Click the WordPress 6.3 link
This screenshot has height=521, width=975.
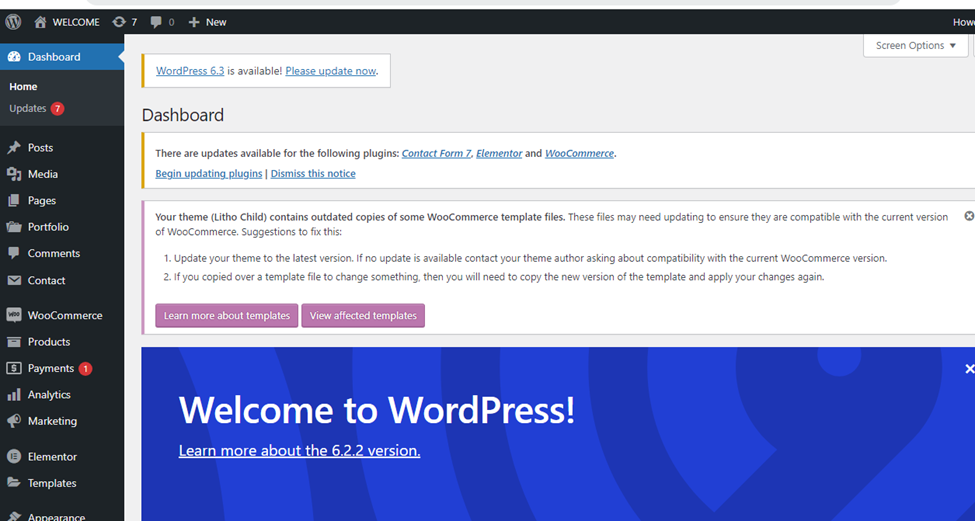tap(190, 71)
